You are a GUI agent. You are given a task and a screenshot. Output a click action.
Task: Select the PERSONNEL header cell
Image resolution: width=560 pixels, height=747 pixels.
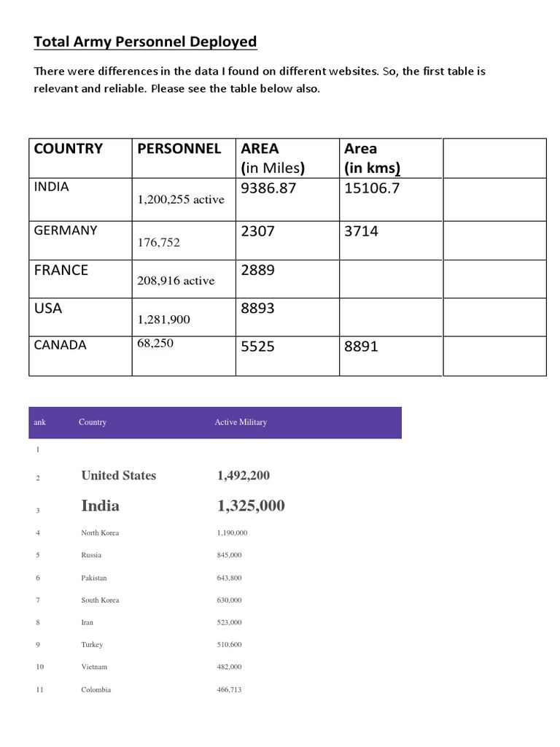point(184,158)
